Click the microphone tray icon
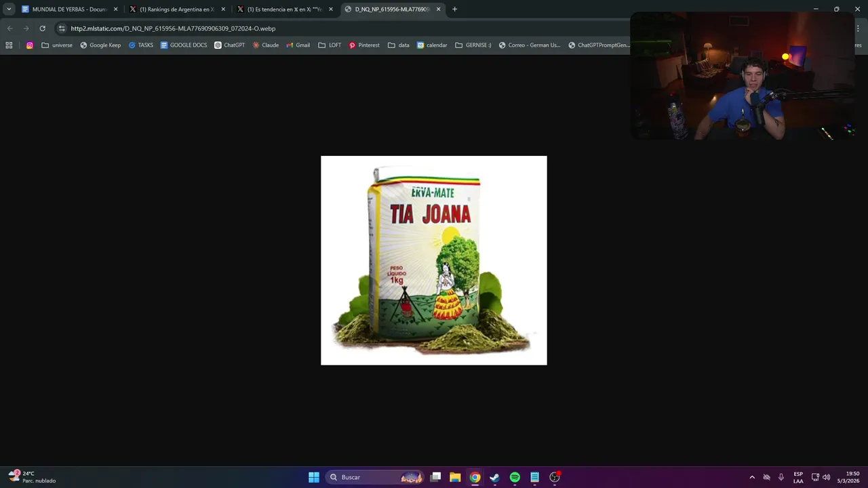The height and width of the screenshot is (488, 868). pyautogui.click(x=781, y=477)
